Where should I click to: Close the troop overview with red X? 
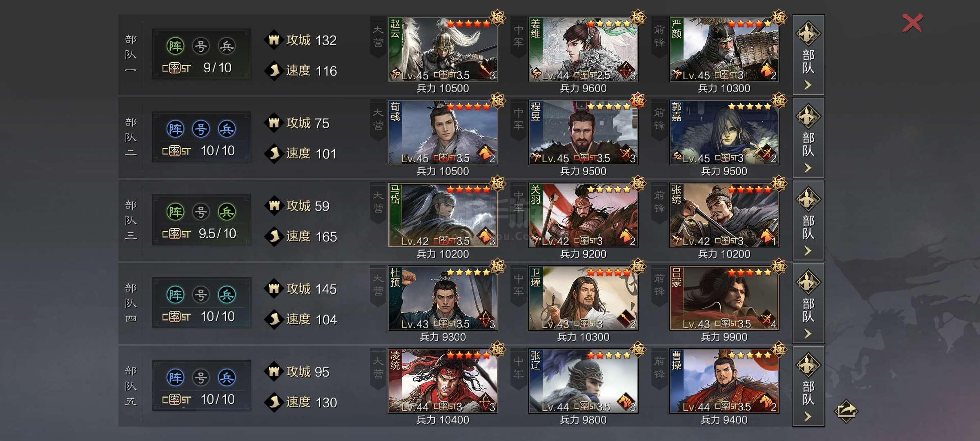(x=913, y=23)
